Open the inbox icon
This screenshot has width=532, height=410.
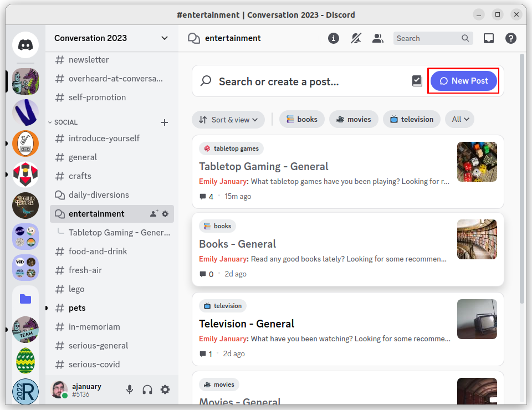[x=489, y=38]
